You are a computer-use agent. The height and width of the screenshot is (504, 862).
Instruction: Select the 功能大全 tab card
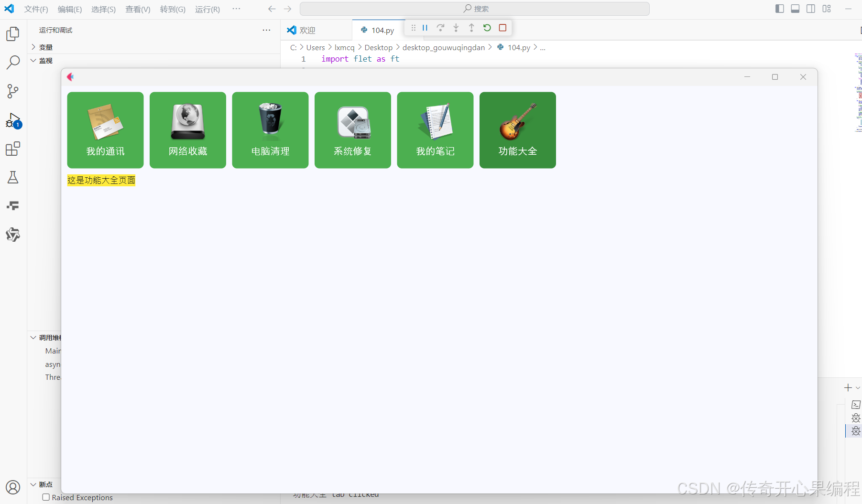[518, 130]
